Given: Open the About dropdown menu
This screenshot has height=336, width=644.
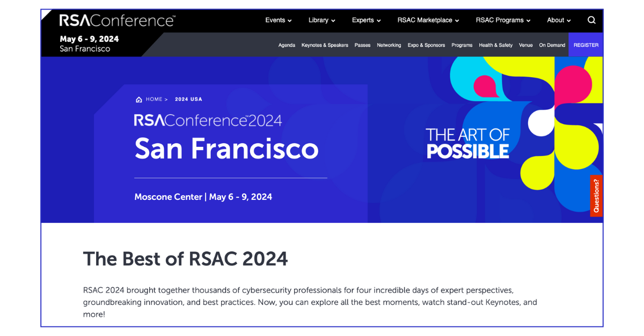Looking at the screenshot, I should [x=558, y=20].
